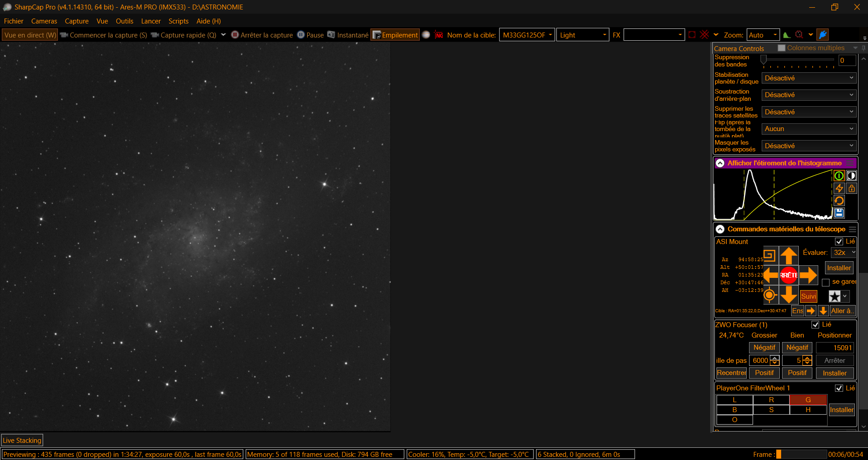Click the Recentrer focuser button
The width and height of the screenshot is (868, 460).
pyautogui.click(x=731, y=373)
